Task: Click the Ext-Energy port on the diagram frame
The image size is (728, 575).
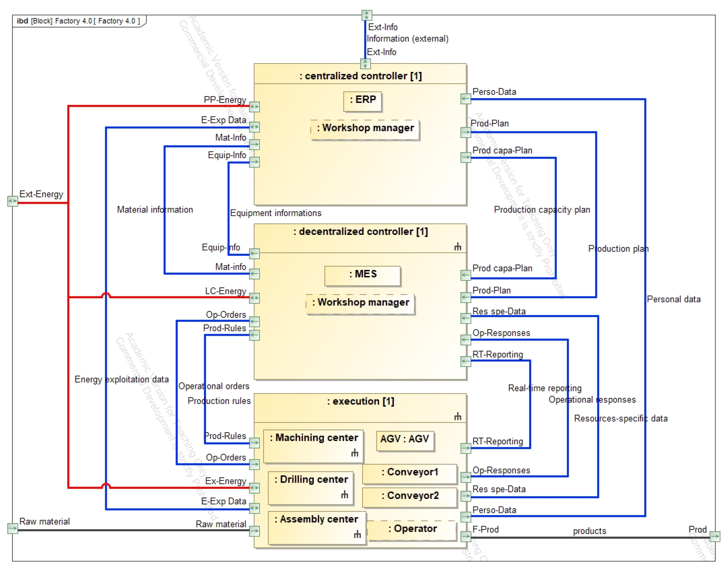Action: pyautogui.click(x=12, y=201)
